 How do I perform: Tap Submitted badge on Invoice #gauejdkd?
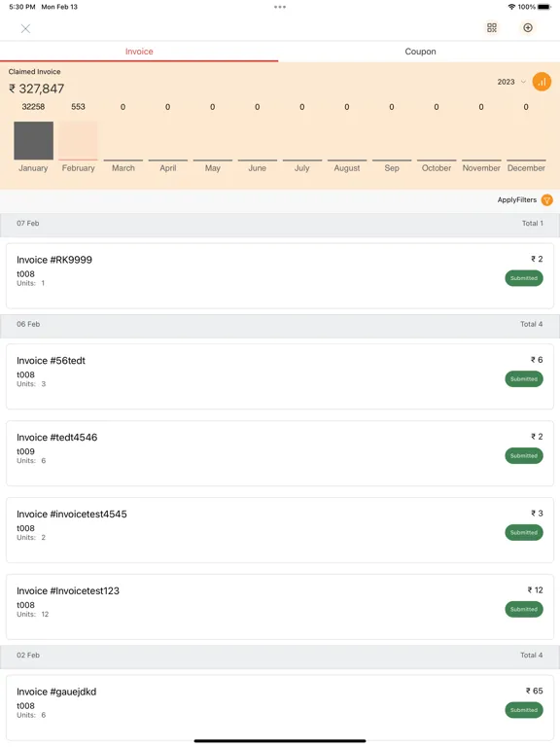pos(524,710)
